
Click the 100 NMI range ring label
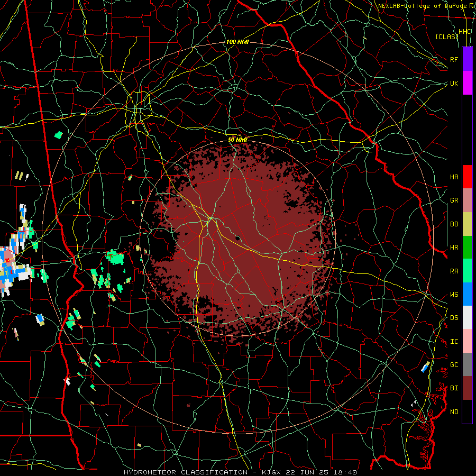pyautogui.click(x=237, y=42)
